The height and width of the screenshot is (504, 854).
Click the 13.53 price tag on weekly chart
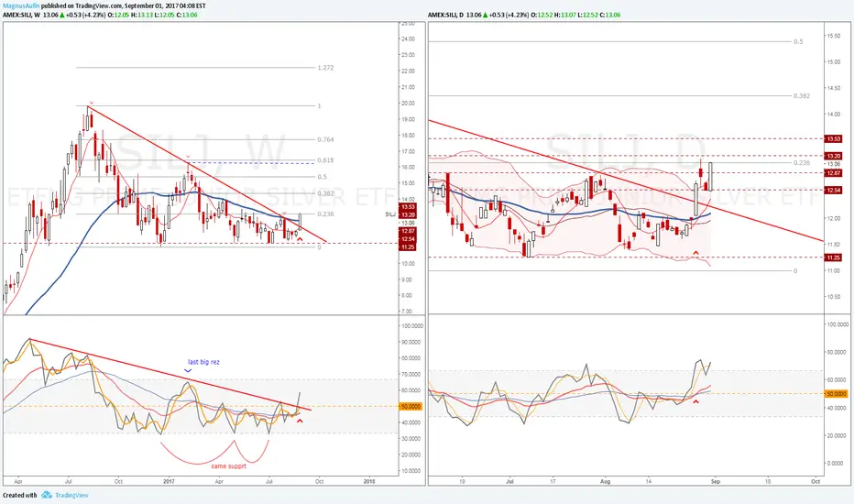click(x=408, y=207)
